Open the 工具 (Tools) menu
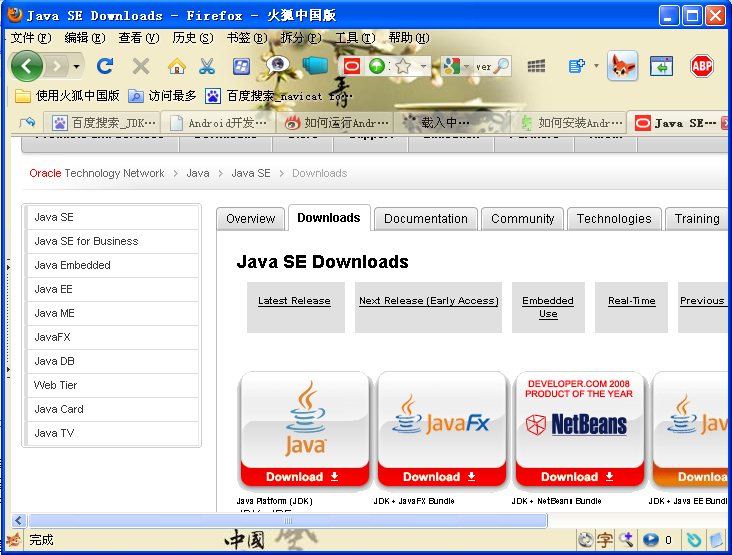Image resolution: width=732 pixels, height=555 pixels. [x=354, y=38]
